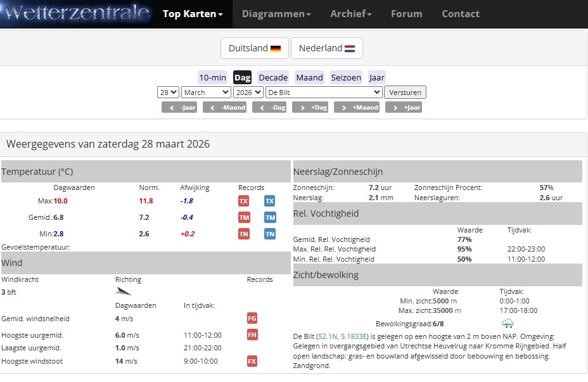Click the blue TX max temperature record icon
The image size is (588, 382).
click(270, 201)
